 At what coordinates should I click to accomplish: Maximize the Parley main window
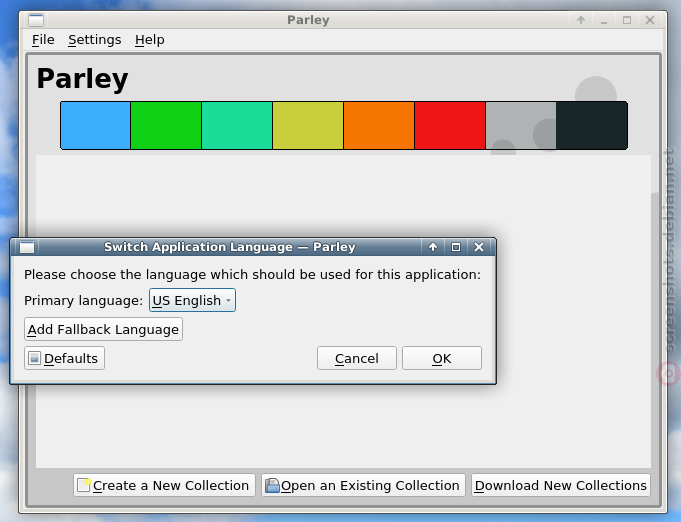pos(627,20)
